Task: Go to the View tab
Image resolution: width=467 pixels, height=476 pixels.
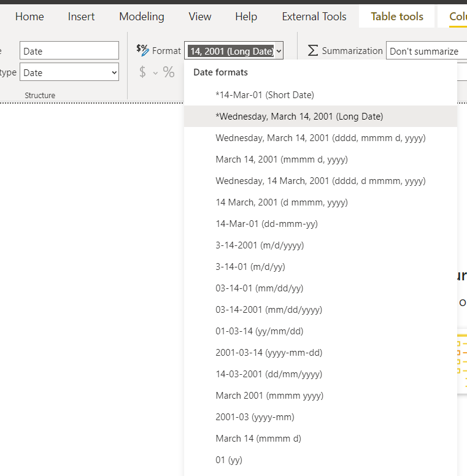Action: click(x=200, y=17)
